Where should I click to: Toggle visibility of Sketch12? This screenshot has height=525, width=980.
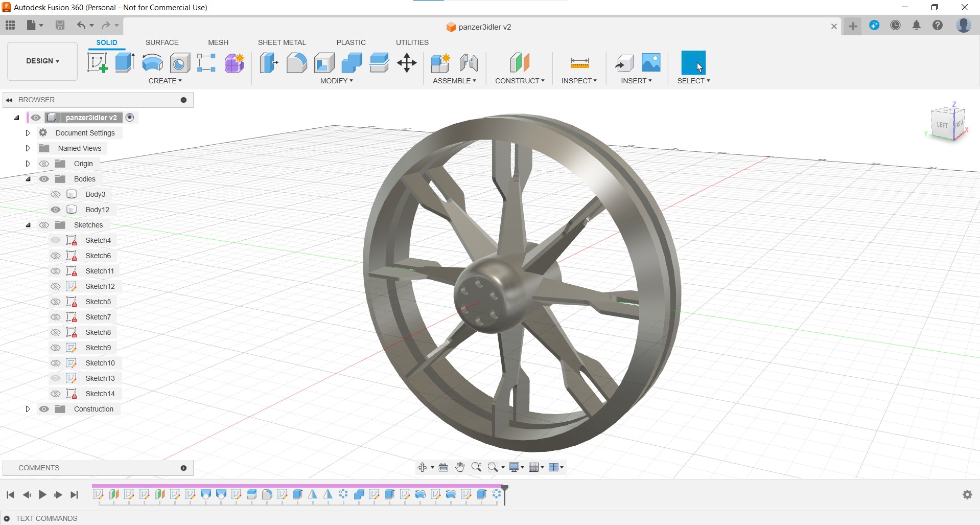(56, 286)
